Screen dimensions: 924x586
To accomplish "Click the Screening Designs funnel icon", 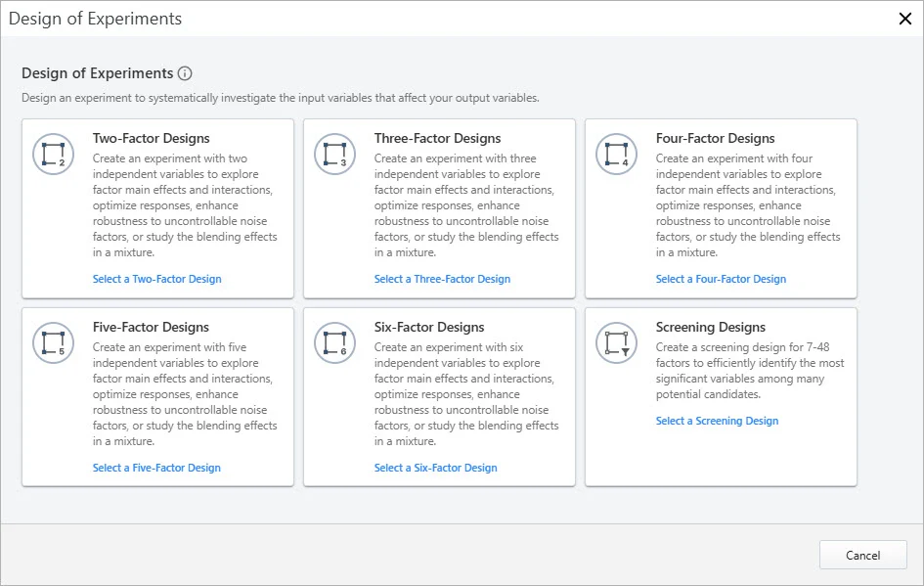I will coord(616,342).
